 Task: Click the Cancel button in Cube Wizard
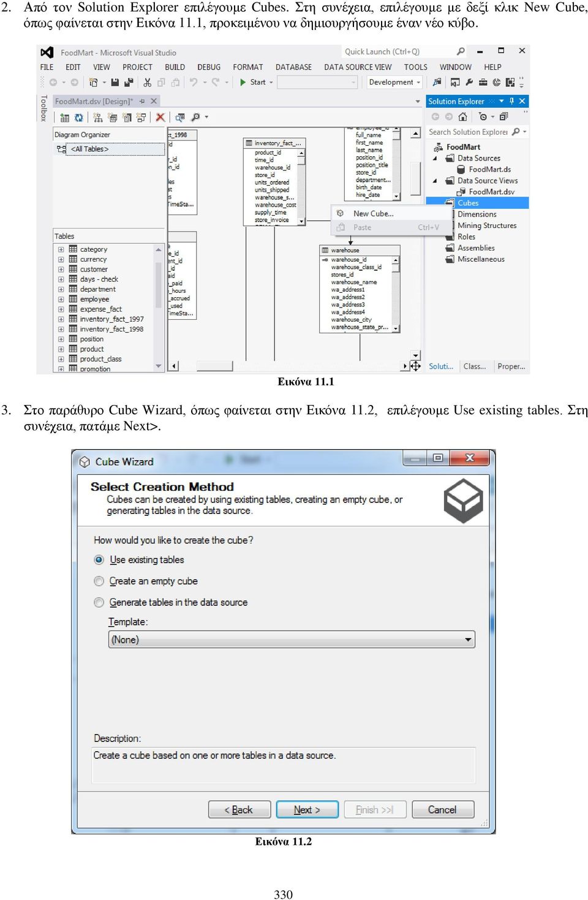[442, 810]
